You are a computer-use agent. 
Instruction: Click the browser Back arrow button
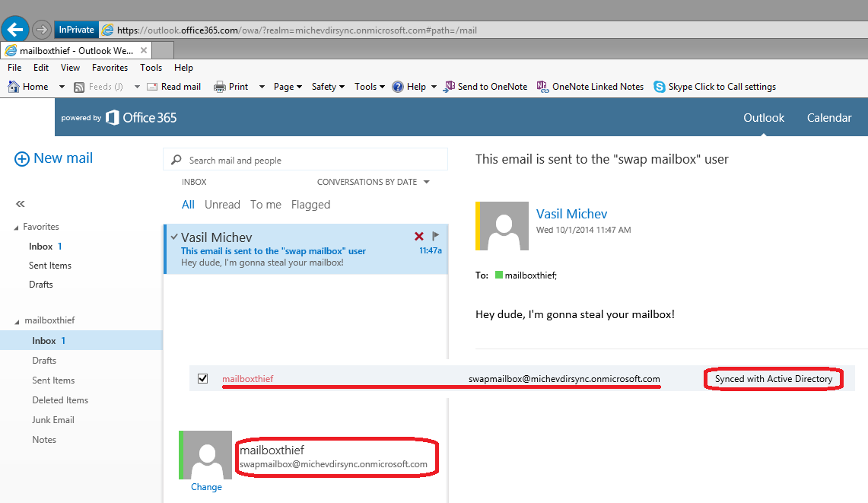point(15,30)
